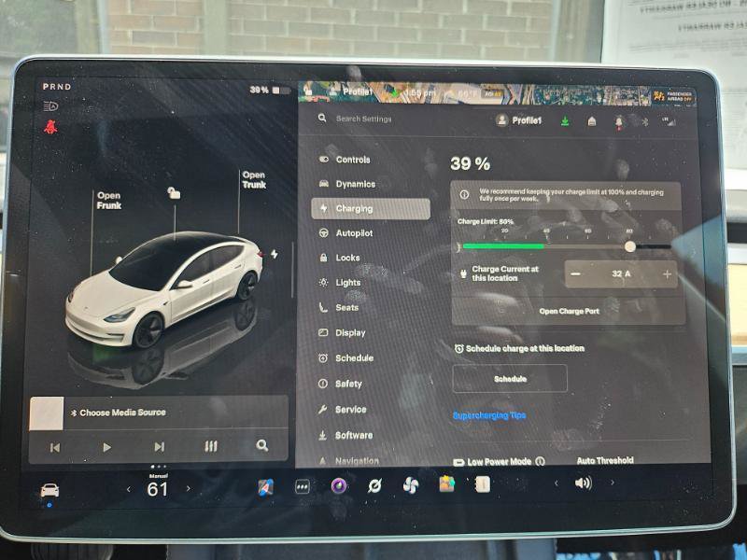Tap the album art thumbnail in media player
747x560 pixels.
[x=46, y=413]
